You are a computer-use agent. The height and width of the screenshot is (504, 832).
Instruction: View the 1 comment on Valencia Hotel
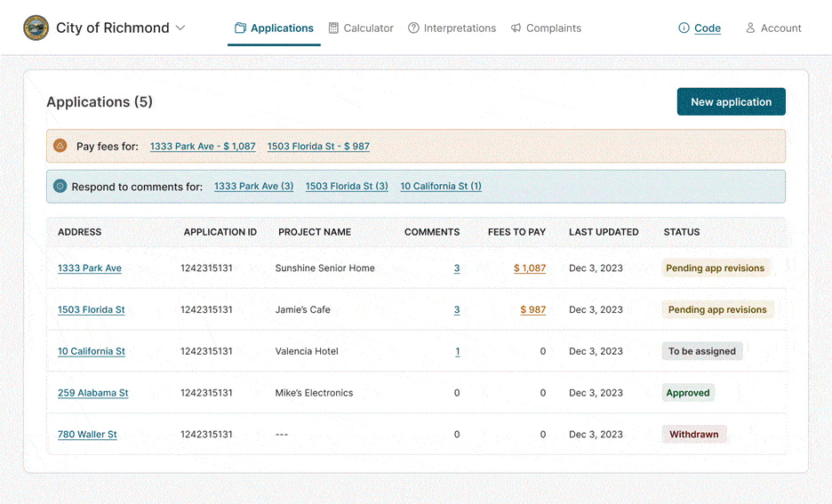point(458,351)
